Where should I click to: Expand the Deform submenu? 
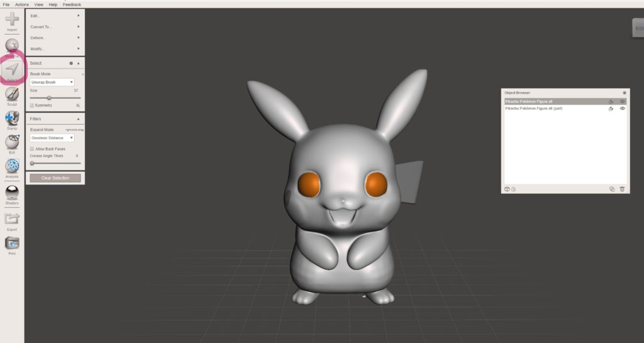[55, 38]
